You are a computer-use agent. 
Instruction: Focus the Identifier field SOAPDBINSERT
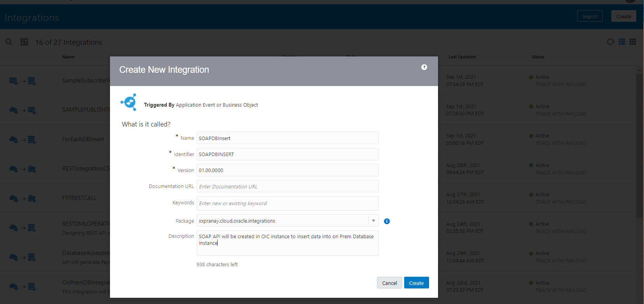tap(288, 154)
